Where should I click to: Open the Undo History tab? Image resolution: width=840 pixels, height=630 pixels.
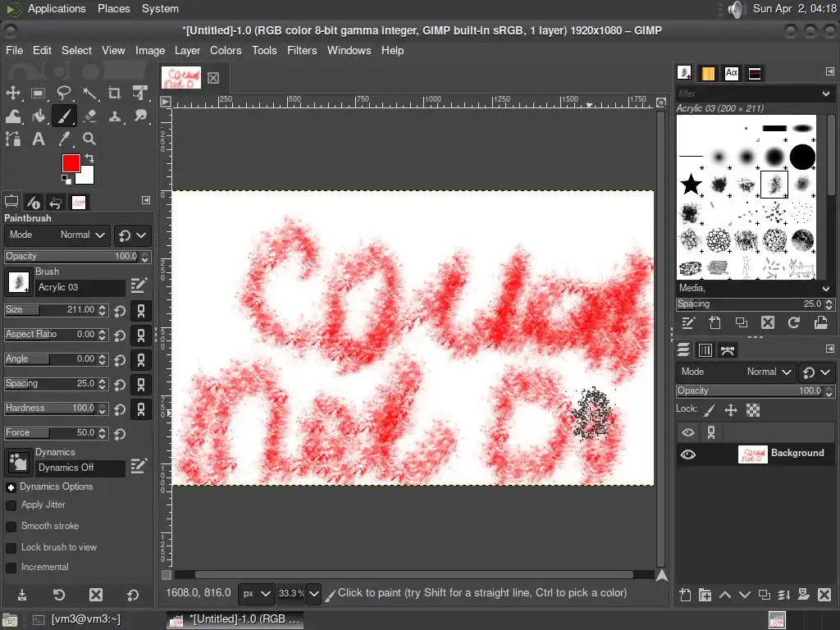tap(55, 202)
